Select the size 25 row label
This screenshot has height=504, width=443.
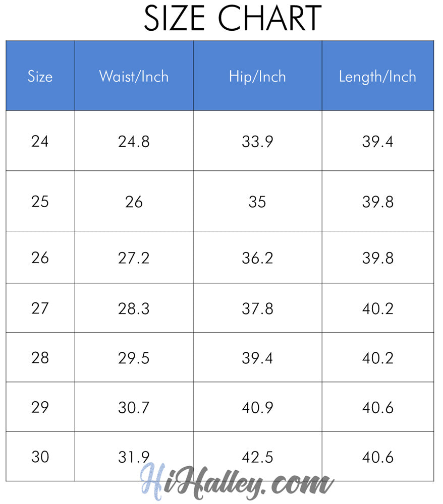point(40,202)
